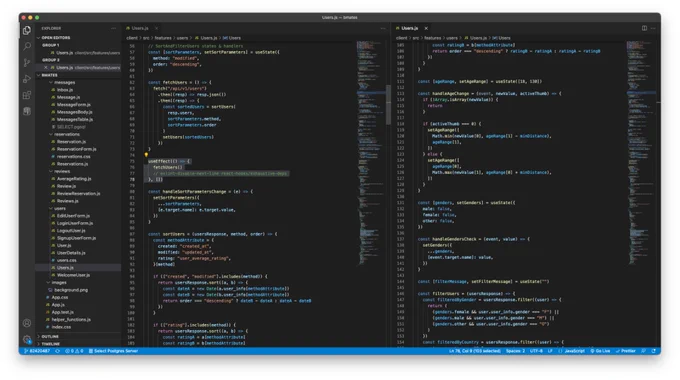Open the database view icon in activity bar
The height and width of the screenshot is (380, 680).
[27, 111]
